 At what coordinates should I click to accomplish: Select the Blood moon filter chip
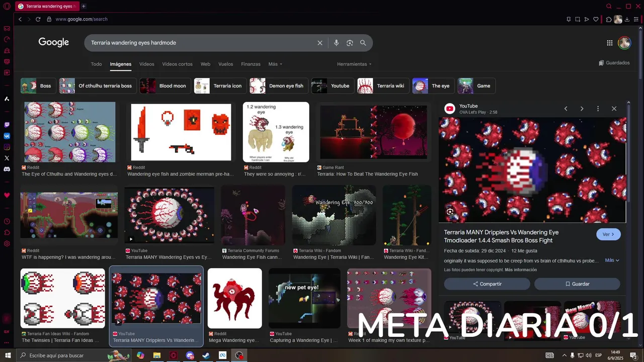[166, 86]
